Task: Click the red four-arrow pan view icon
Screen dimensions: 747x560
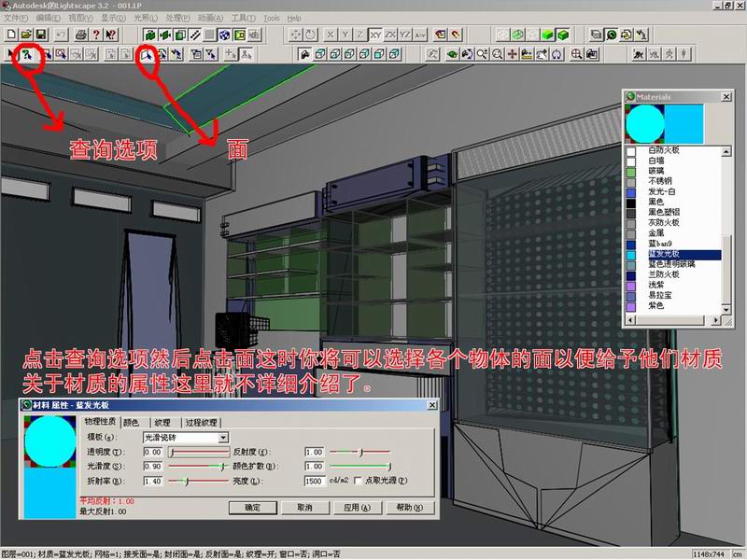Action: pyautogui.click(x=512, y=54)
